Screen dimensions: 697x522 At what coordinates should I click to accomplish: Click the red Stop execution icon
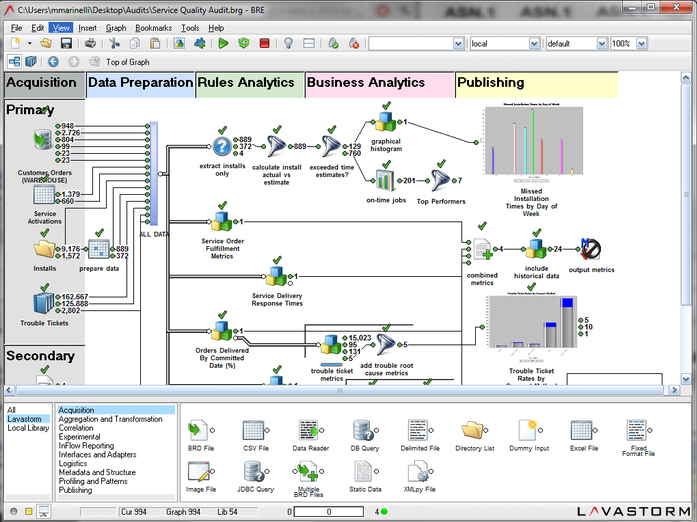coord(264,43)
